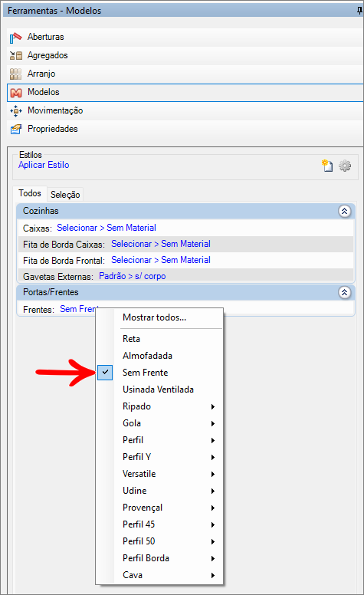Click Fita de Borda Caixas material link

[161, 244]
